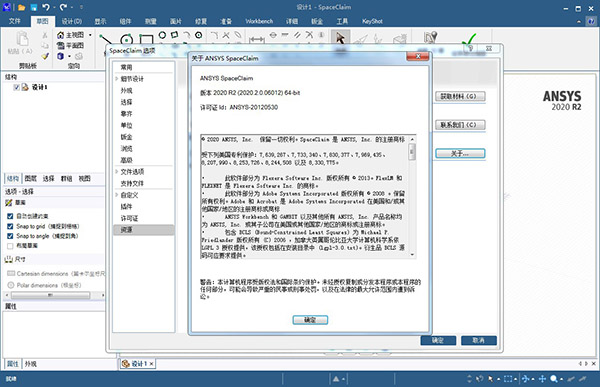Click the redo arrow in quick access toolbar
The height and width of the screenshot is (387, 600).
click(x=63, y=7)
